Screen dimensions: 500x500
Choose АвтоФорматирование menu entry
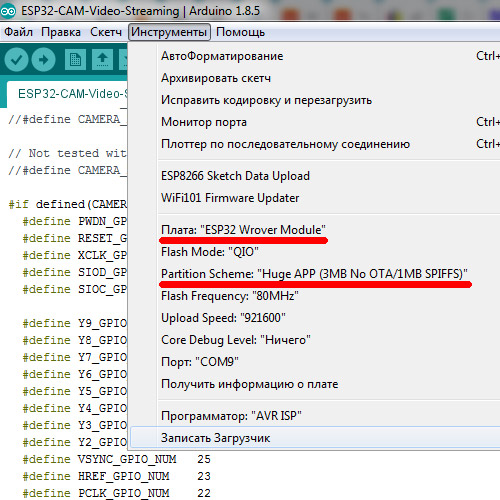tap(313, 56)
